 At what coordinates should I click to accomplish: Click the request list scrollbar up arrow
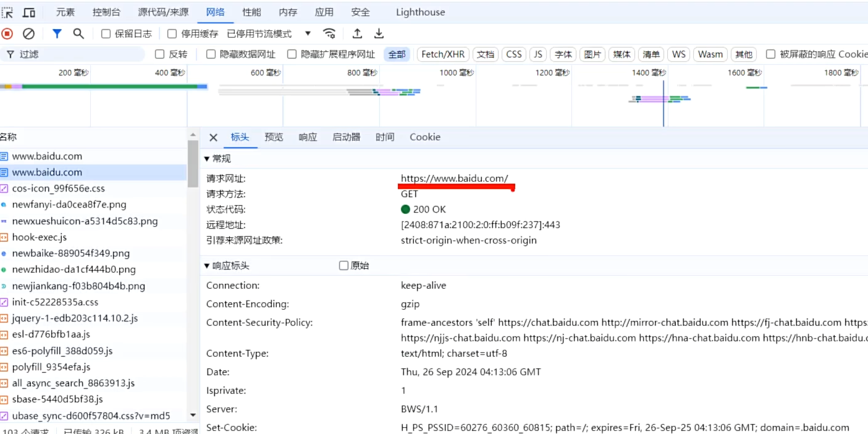pyautogui.click(x=193, y=134)
